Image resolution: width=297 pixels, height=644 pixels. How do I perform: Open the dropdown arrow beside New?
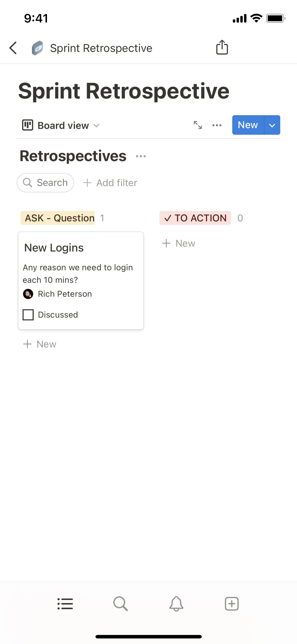point(272,125)
